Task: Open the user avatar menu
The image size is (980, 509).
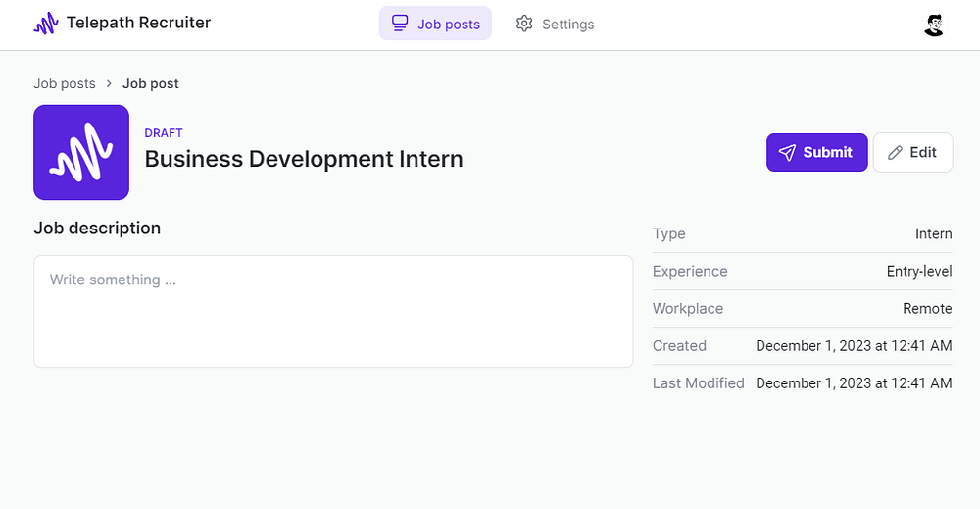Action: (934, 25)
